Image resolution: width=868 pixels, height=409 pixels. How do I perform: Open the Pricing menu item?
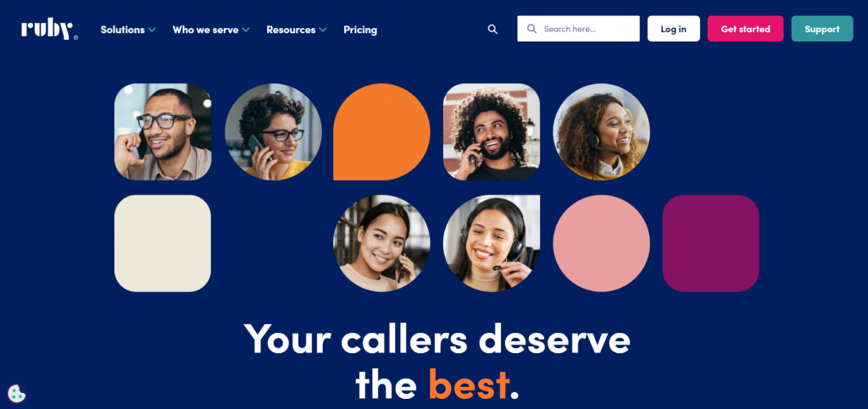click(359, 30)
